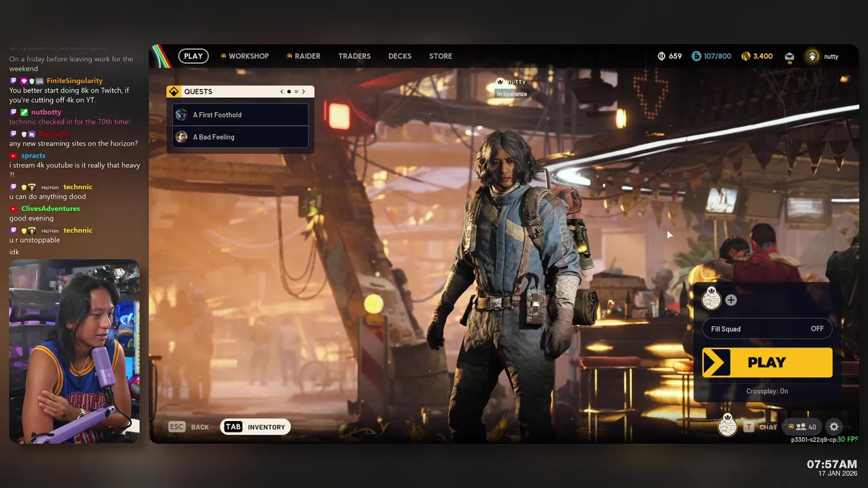Click the ESC BACK button
Image resolution: width=868 pixels, height=488 pixels.
pos(189,427)
